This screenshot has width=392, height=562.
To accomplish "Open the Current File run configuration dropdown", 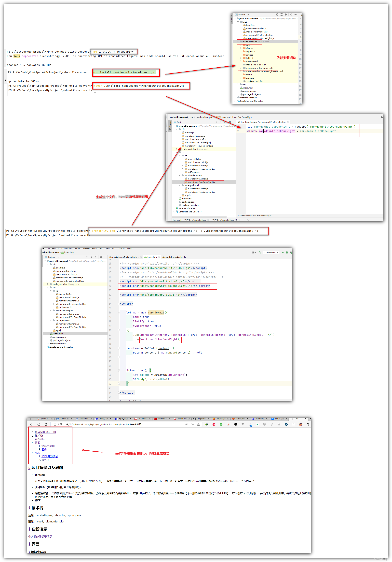I will (x=271, y=252).
